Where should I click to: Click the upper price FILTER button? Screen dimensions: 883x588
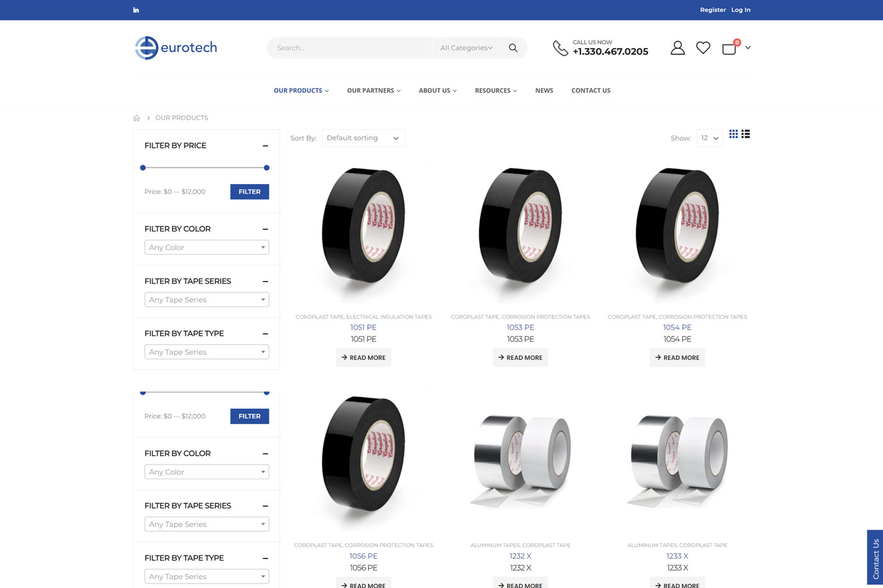tap(250, 192)
